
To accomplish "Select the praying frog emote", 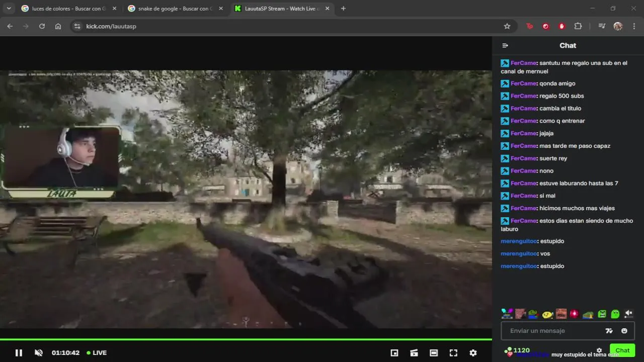I will click(x=588, y=315).
